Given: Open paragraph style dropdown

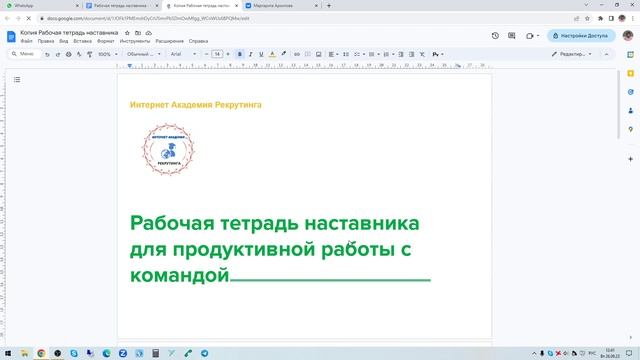Looking at the screenshot, I should (x=144, y=54).
